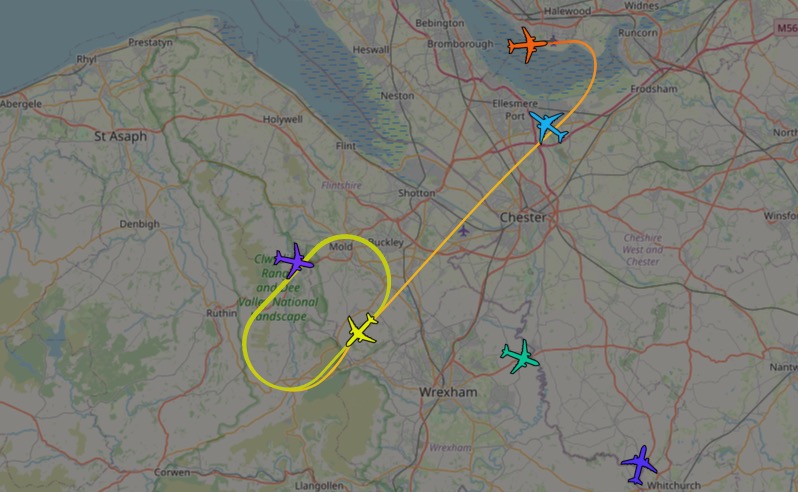Select the light blue aircraft by Ellesmere Port
Image resolution: width=798 pixels, height=492 pixels.
click(548, 127)
